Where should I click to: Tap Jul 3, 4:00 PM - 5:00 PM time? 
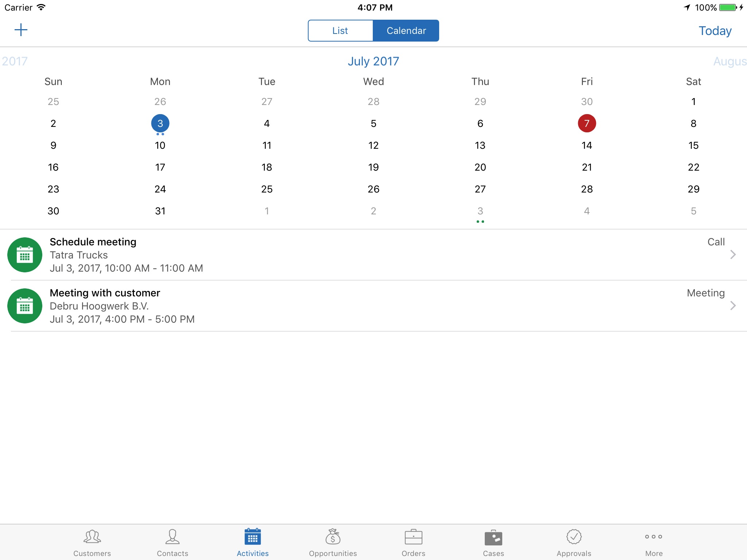pos(122,319)
